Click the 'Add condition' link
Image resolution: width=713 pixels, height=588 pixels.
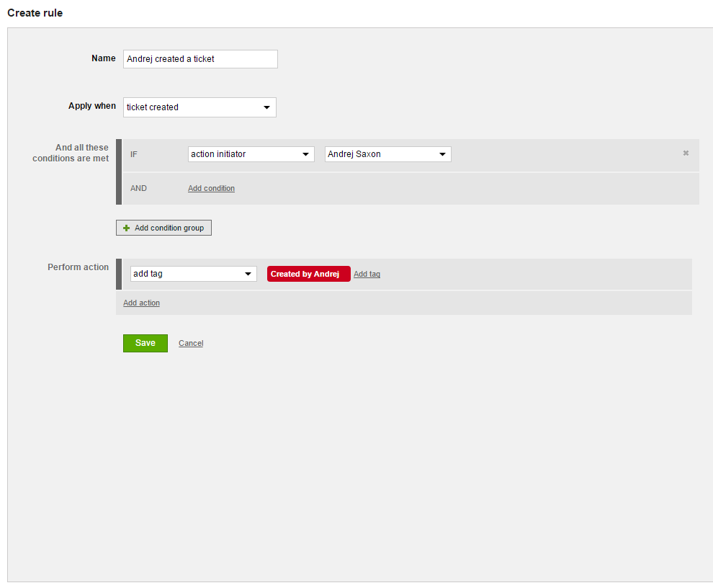click(x=211, y=188)
